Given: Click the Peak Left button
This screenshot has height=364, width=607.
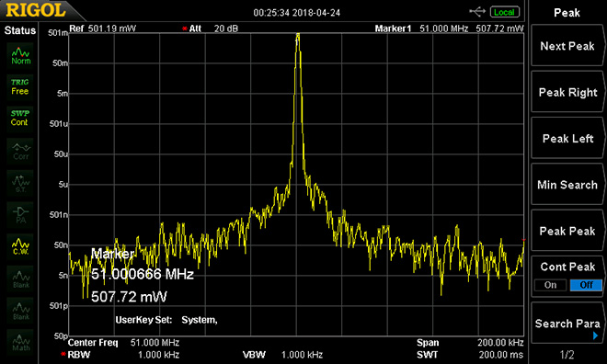Looking at the screenshot, I should [x=567, y=139].
